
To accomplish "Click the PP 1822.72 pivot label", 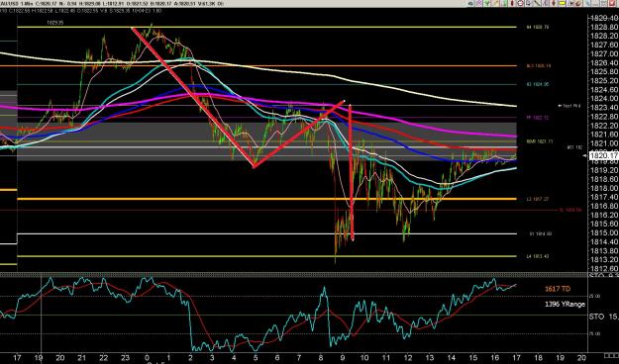I will tap(537, 118).
